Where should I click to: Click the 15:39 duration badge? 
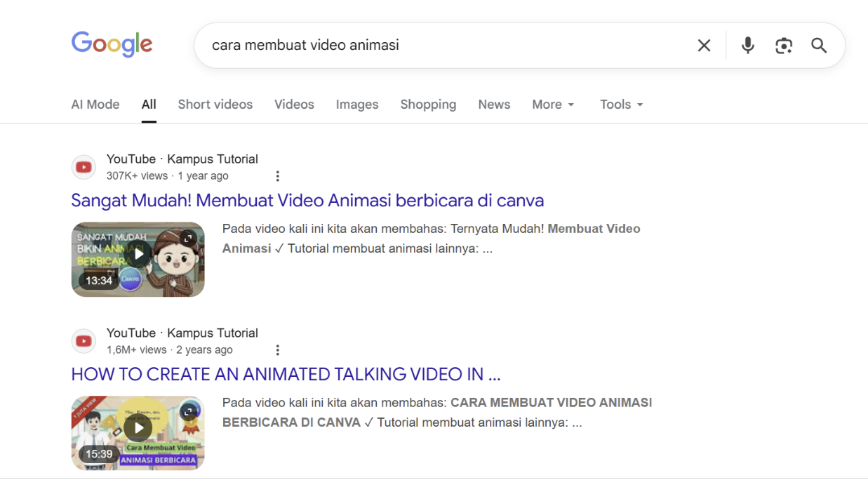[99, 455]
